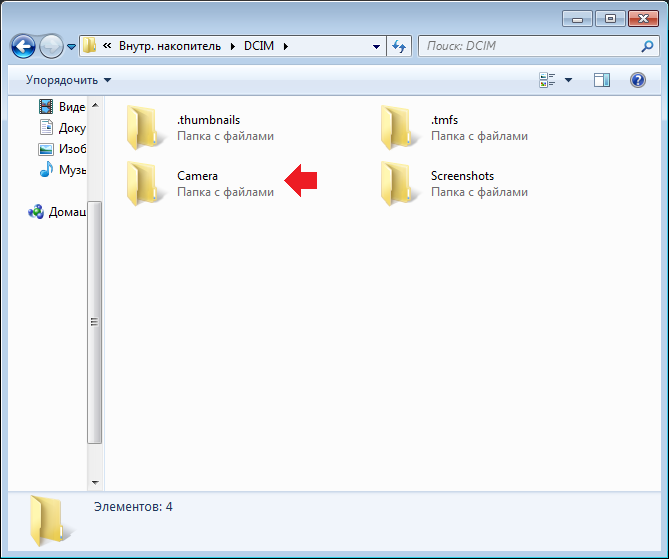The height and width of the screenshot is (559, 669).
Task: Click the down arrow of sidebar scrollbar
Action: [x=95, y=483]
